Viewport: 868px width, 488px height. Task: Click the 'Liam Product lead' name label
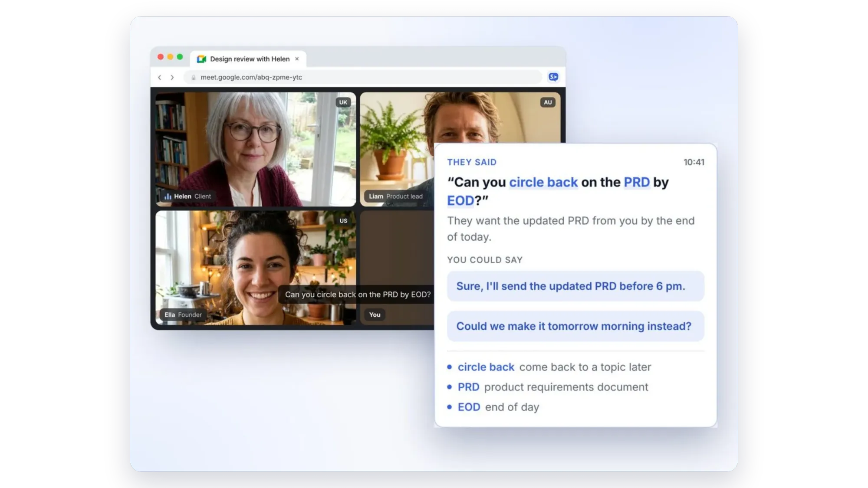point(395,196)
